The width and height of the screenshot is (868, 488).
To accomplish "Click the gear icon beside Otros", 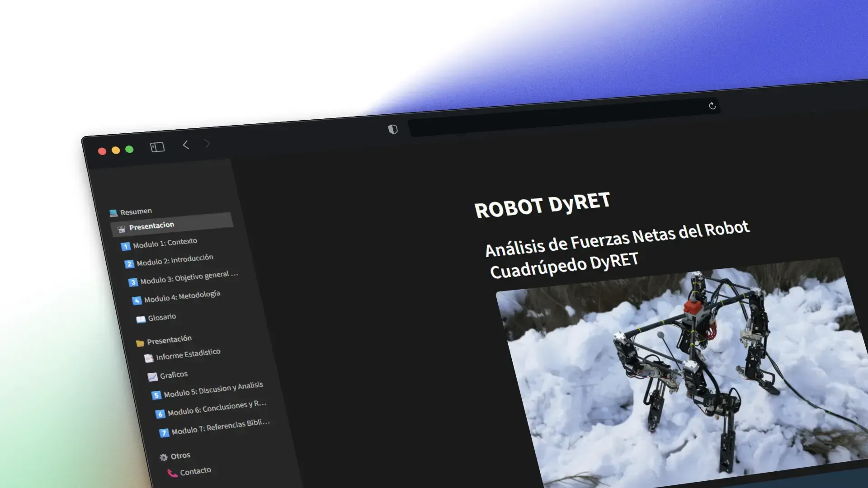I will 164,456.
